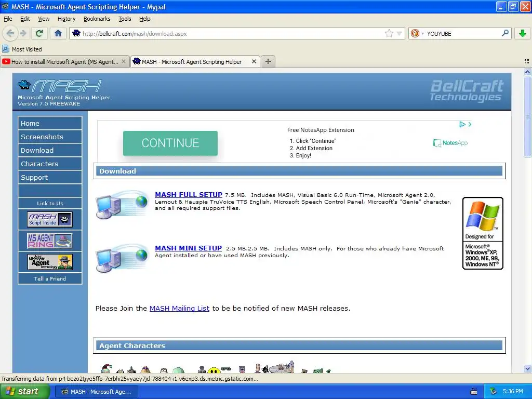Open the Bookmarks menu
The height and width of the screenshot is (399, 532).
pos(97,19)
